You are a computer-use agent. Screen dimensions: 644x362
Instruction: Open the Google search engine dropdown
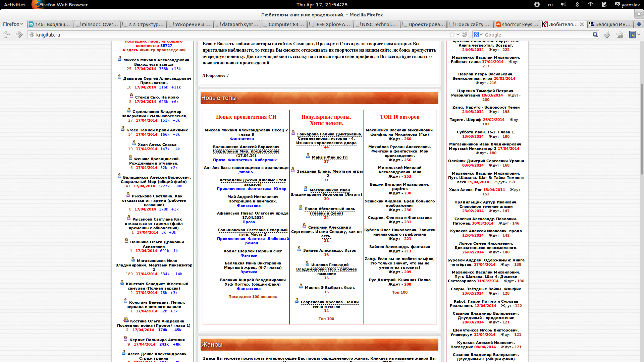pos(478,35)
